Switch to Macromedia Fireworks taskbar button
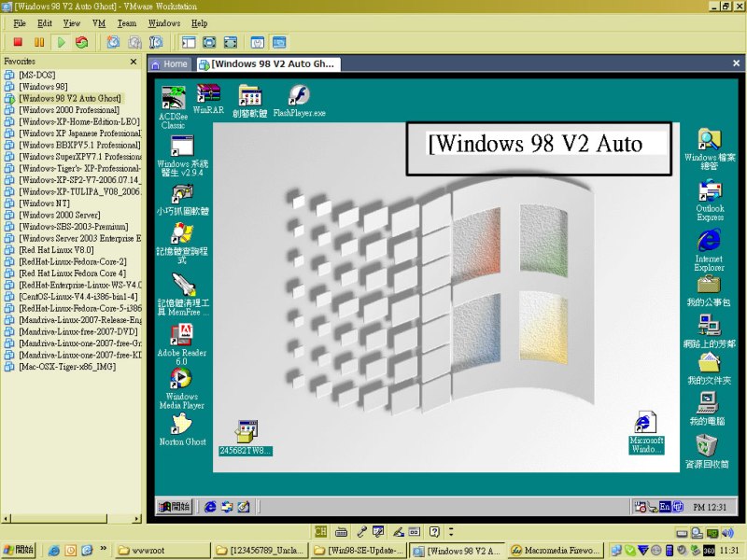This screenshot has height=560, width=747. point(556,551)
